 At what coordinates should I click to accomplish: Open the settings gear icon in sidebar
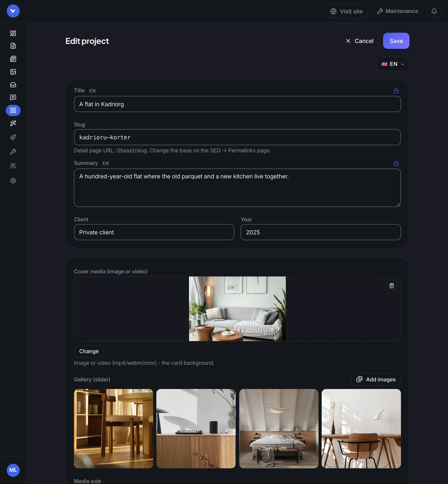(13, 181)
